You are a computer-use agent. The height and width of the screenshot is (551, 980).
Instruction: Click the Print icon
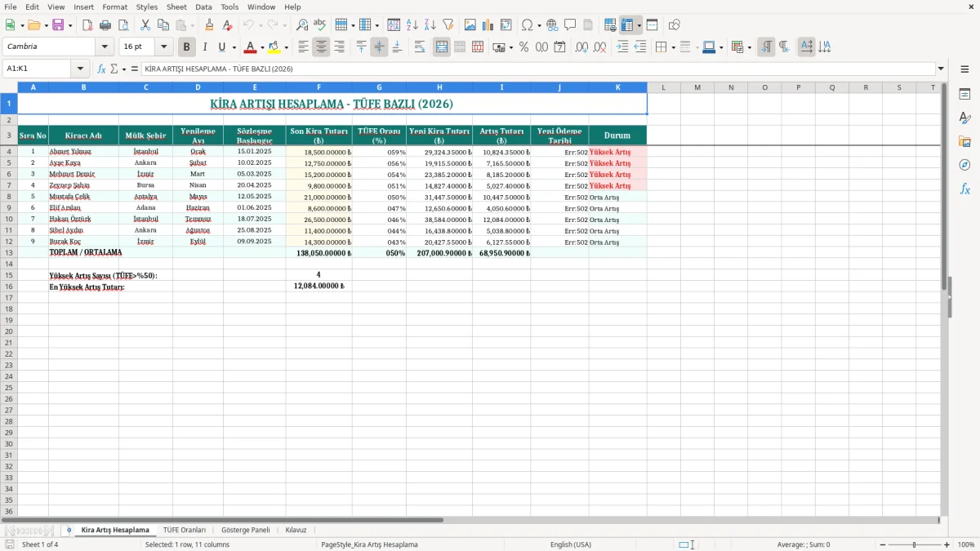(105, 25)
